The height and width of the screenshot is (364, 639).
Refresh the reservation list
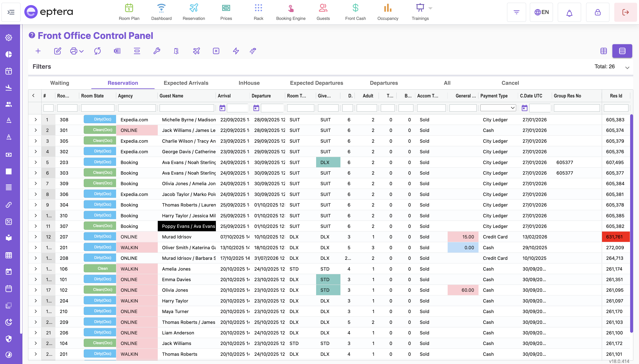(97, 51)
